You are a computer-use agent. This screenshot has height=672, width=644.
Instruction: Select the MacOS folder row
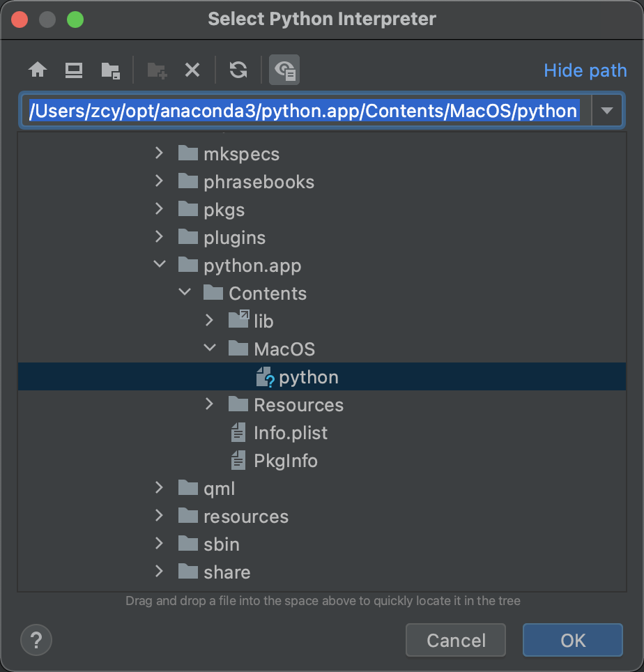click(x=322, y=349)
